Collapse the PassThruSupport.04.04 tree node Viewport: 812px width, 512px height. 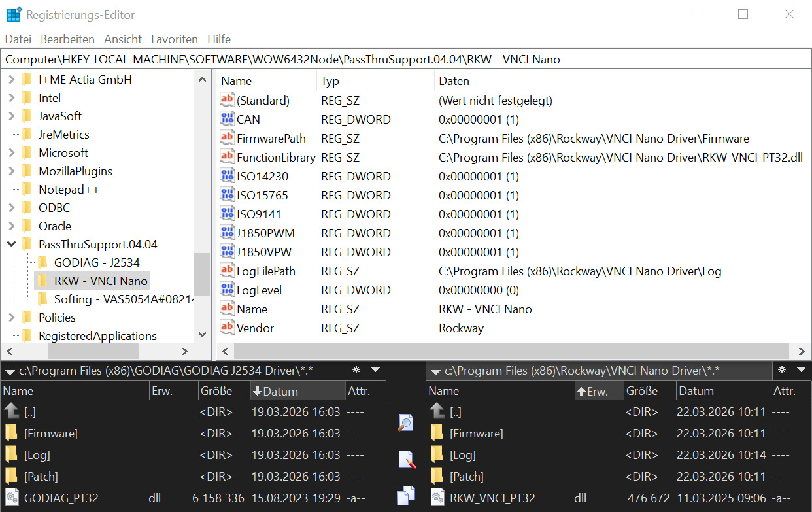[11, 244]
